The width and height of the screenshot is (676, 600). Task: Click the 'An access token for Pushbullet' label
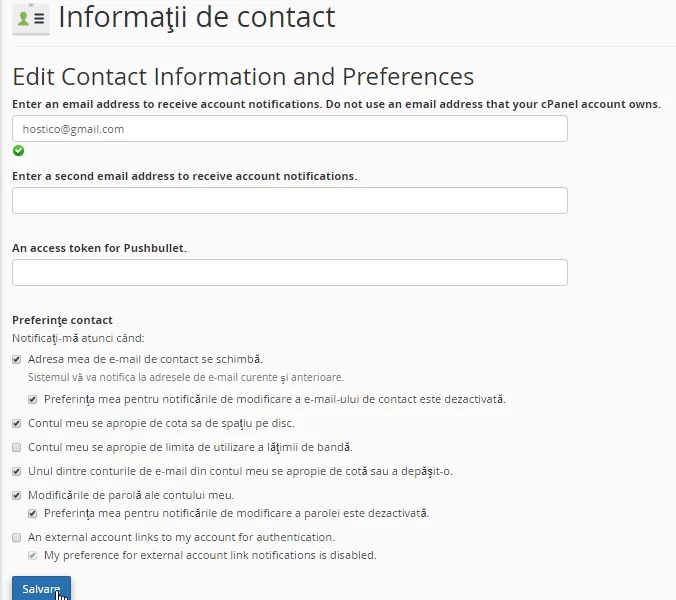99,247
